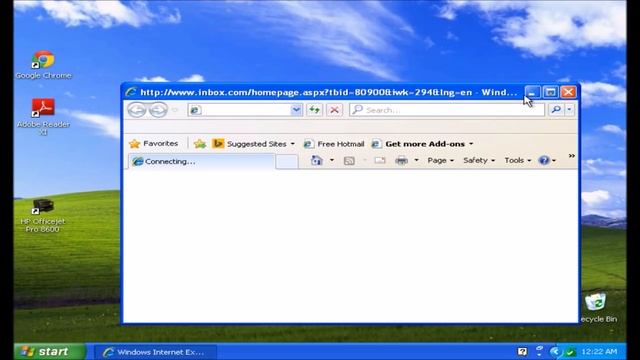Viewport: 640px width, 360px height.
Task: Click the Google Chrome desktop shortcut
Action: tap(43, 64)
